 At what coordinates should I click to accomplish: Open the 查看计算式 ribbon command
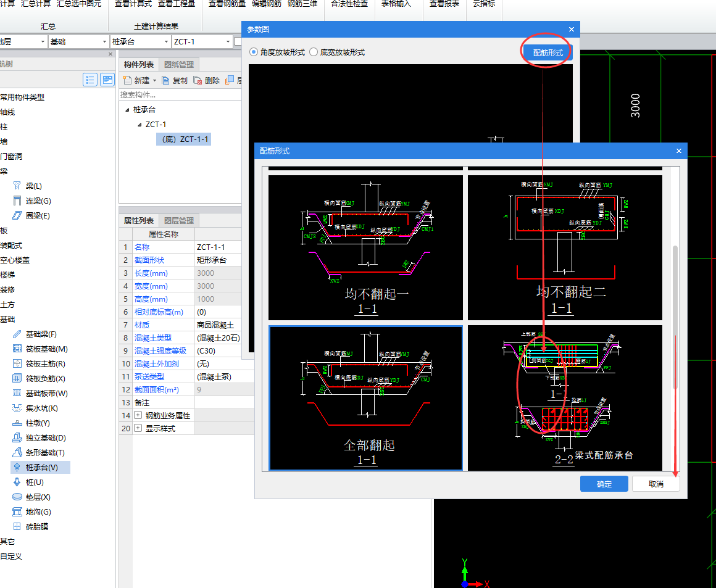(133, 4)
